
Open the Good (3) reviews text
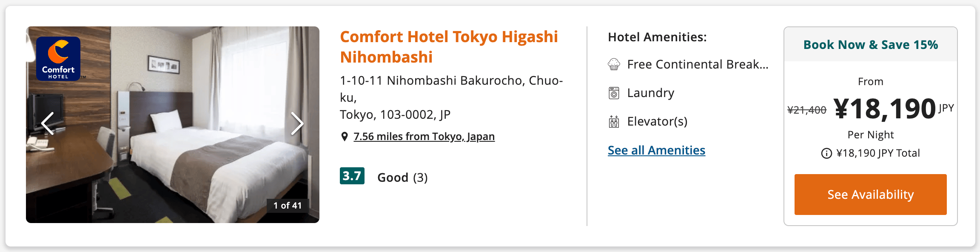[x=402, y=178]
